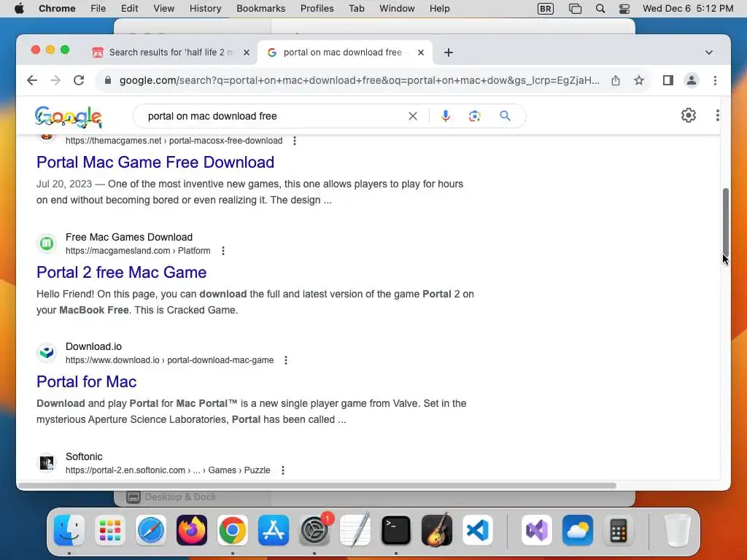This screenshot has height=560, width=747.
Task: Go back to the previous page
Action: (x=32, y=80)
